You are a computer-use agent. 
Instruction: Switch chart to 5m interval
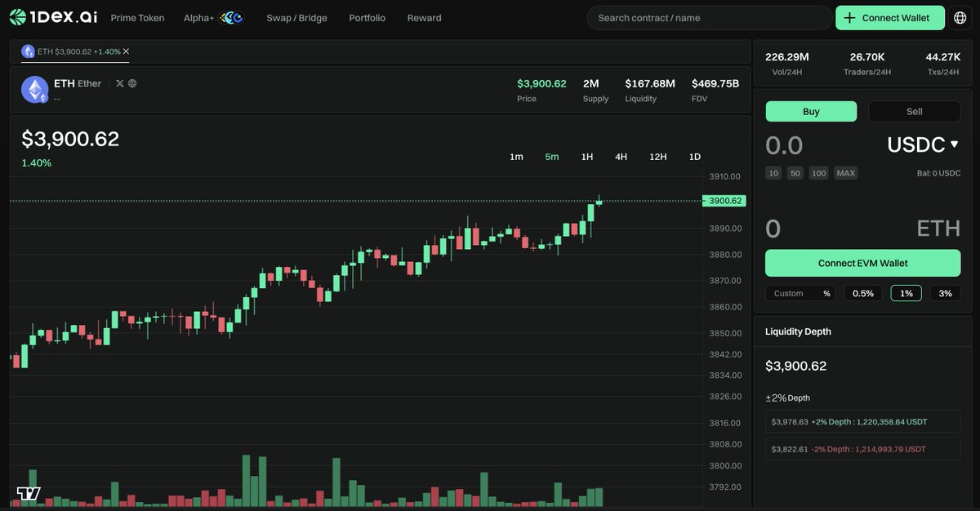[x=552, y=157]
